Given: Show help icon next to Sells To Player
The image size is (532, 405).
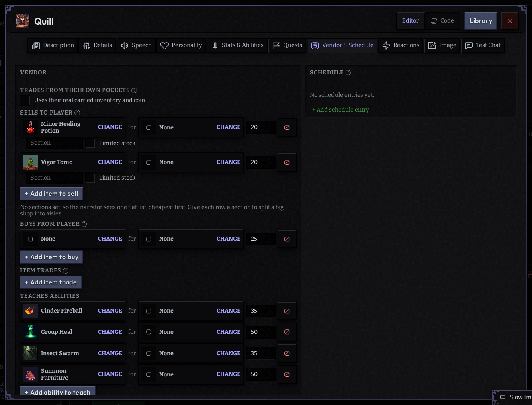Looking at the screenshot, I should pos(77,113).
